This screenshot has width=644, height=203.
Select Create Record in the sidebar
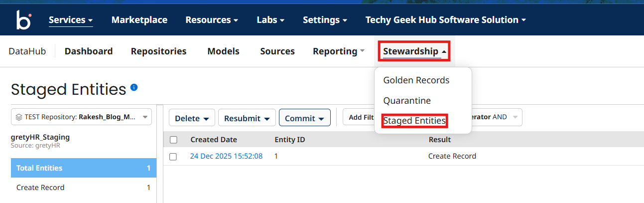coord(40,188)
